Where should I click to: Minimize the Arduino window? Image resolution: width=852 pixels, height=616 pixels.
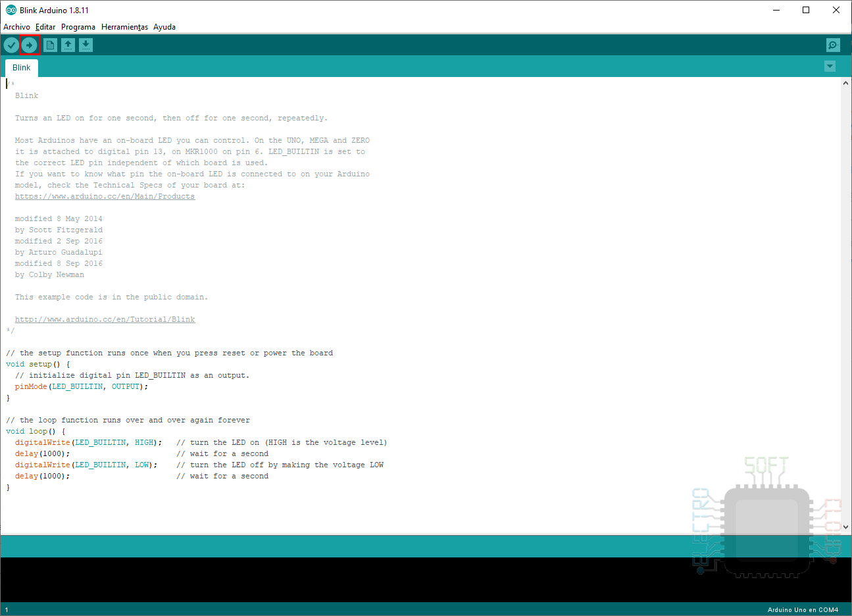tap(776, 10)
